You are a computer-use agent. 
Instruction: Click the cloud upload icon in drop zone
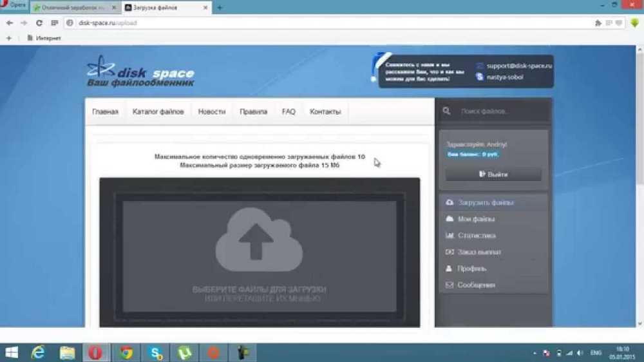coord(259,239)
